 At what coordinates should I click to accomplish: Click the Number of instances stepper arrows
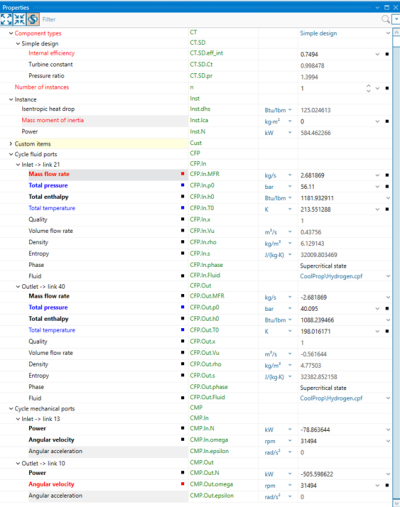(x=368, y=88)
